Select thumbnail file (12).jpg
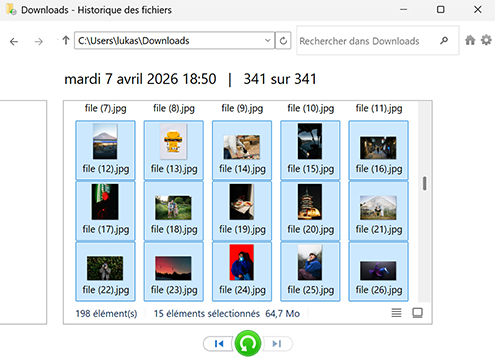The image size is (495, 360). click(x=105, y=150)
